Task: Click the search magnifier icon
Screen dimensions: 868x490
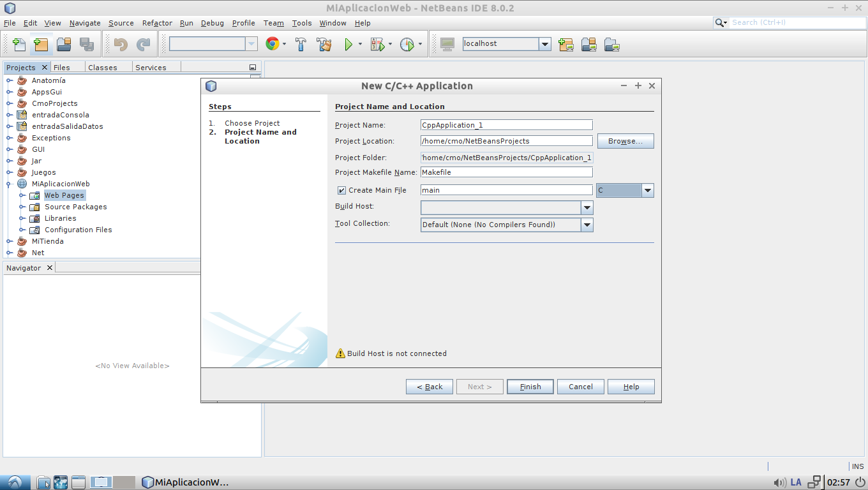Action: [x=720, y=22]
